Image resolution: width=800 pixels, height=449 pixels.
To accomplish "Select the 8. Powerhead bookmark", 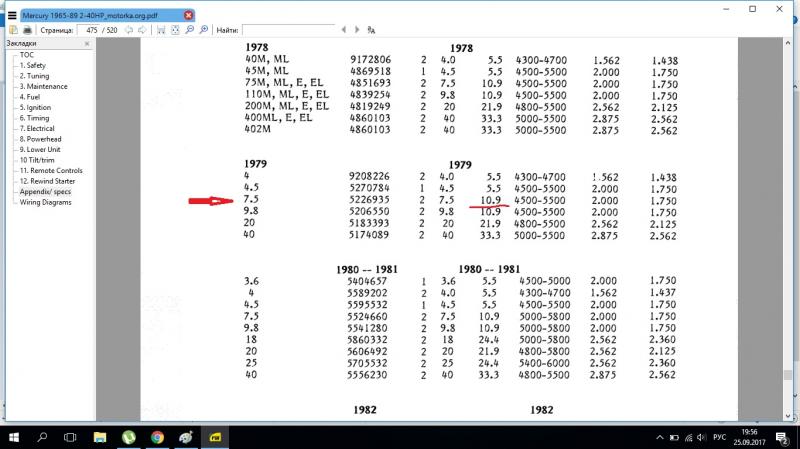I will point(41,139).
